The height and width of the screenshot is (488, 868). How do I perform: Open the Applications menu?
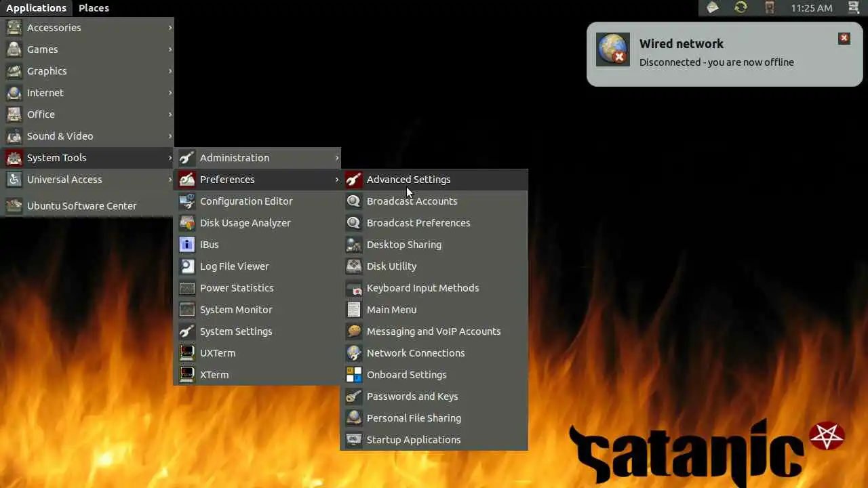pyautogui.click(x=36, y=7)
